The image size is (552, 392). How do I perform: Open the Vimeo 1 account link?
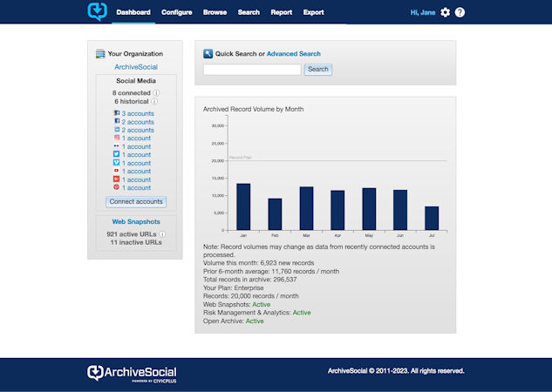pyautogui.click(x=136, y=163)
